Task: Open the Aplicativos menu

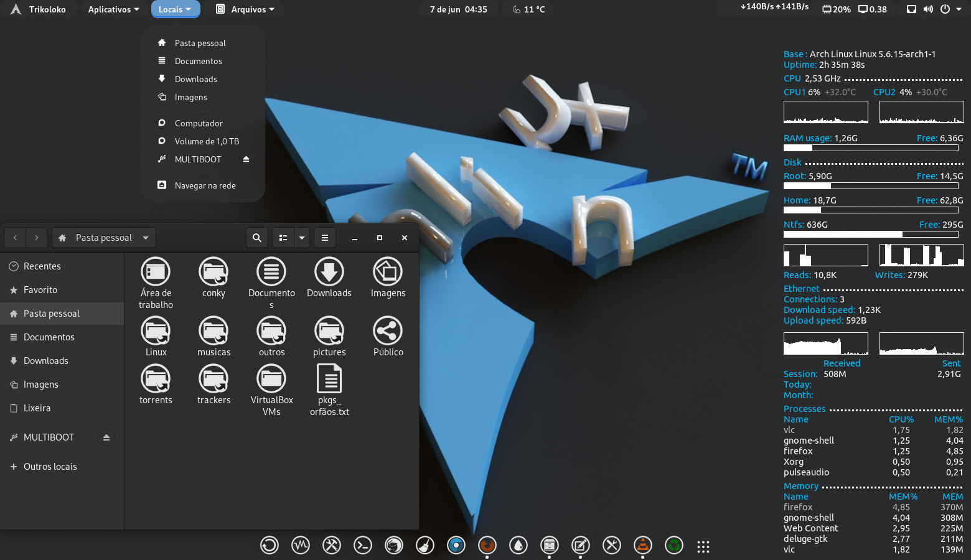Action: 113,9
